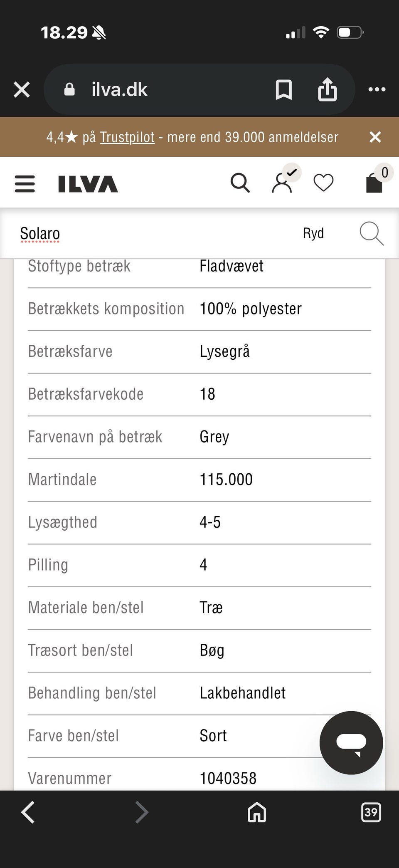Open the Trustpilot link
Image resolution: width=399 pixels, height=868 pixels.
tap(127, 137)
